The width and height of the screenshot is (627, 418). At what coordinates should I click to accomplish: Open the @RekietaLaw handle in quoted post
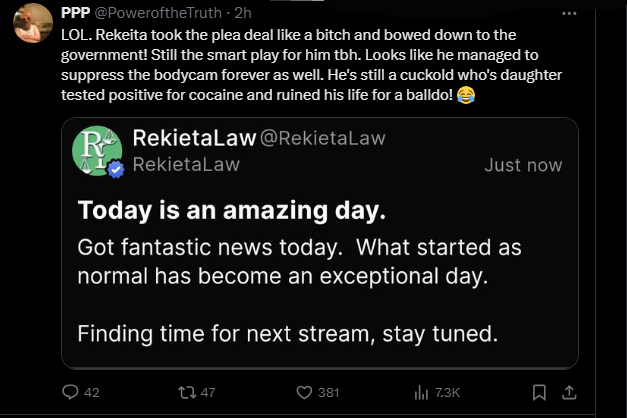[322, 137]
